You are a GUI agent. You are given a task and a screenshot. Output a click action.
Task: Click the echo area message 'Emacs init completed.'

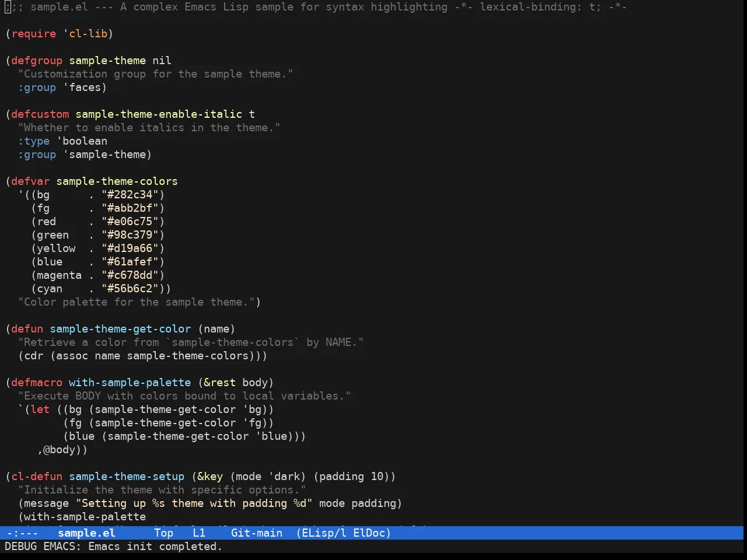(155, 547)
